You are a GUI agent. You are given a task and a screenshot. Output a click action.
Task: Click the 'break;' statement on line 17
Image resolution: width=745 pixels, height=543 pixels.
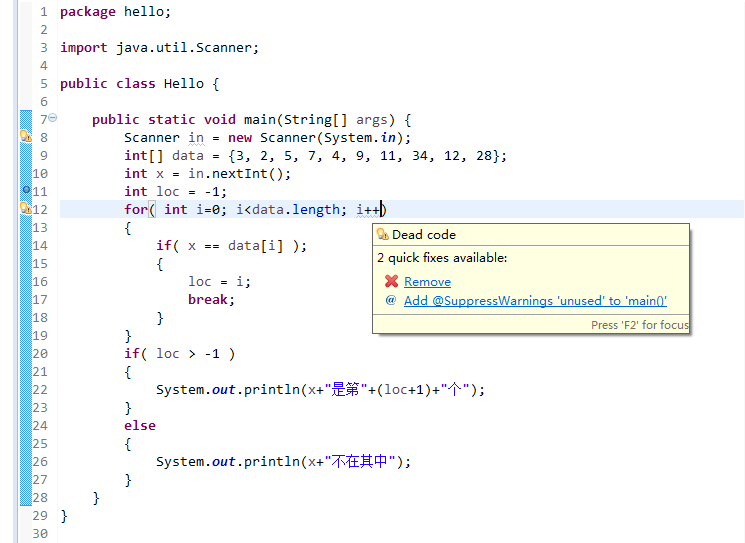tap(211, 300)
